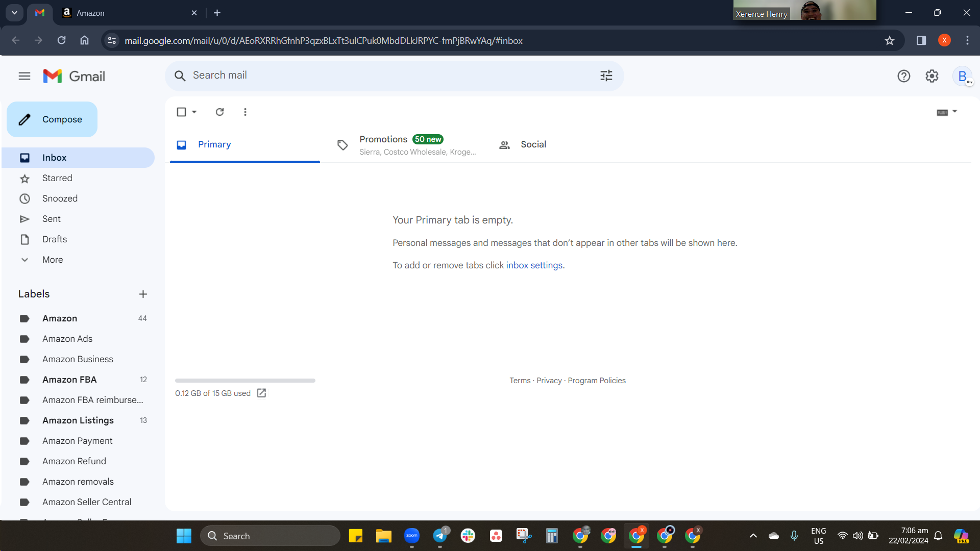The width and height of the screenshot is (980, 551).
Task: Open the Snoozed folder
Action: [78, 198]
